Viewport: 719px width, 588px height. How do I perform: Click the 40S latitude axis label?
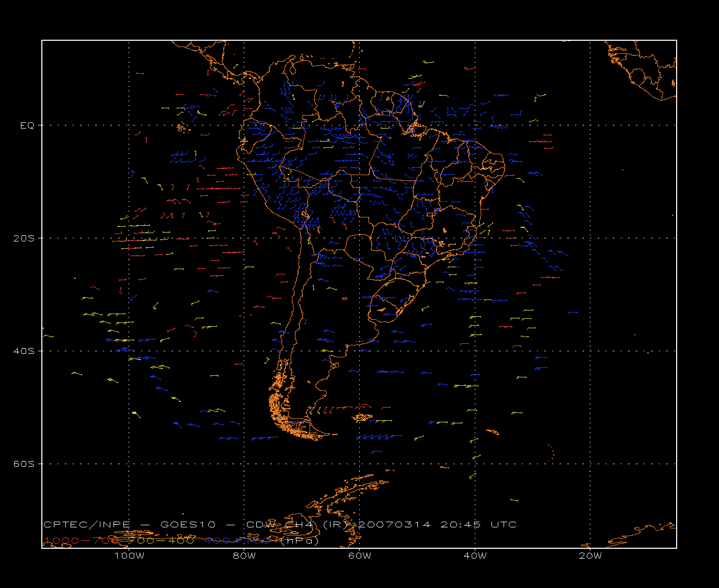[24, 351]
